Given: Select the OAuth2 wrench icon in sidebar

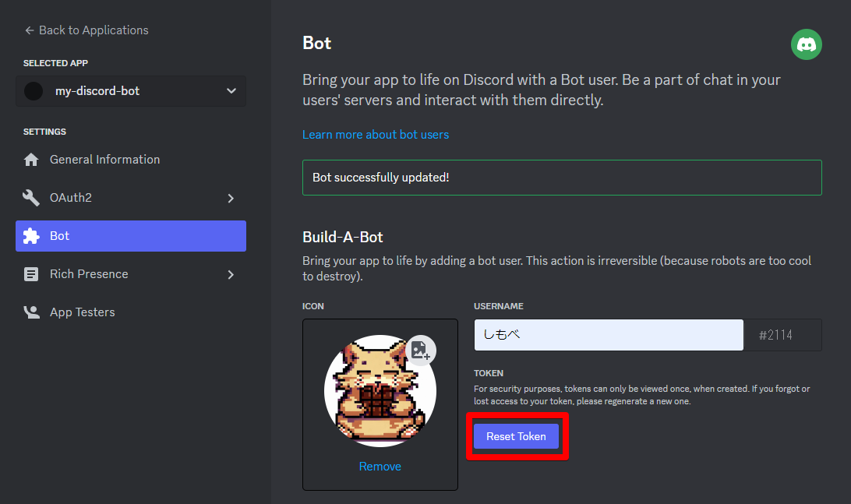Looking at the screenshot, I should pyautogui.click(x=31, y=197).
